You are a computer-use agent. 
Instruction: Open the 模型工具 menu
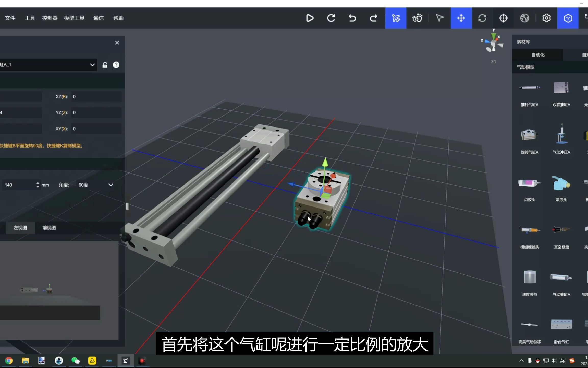pyautogui.click(x=74, y=18)
